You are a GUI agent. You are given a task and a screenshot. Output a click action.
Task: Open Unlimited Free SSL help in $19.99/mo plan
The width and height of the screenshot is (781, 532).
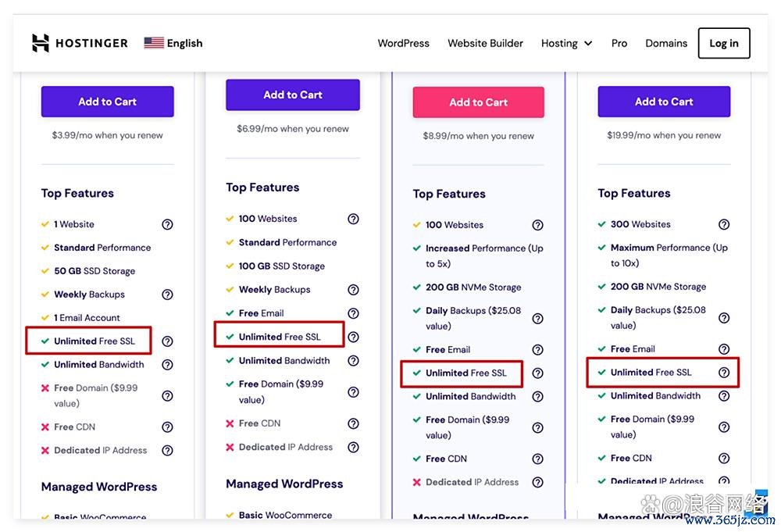(724, 373)
